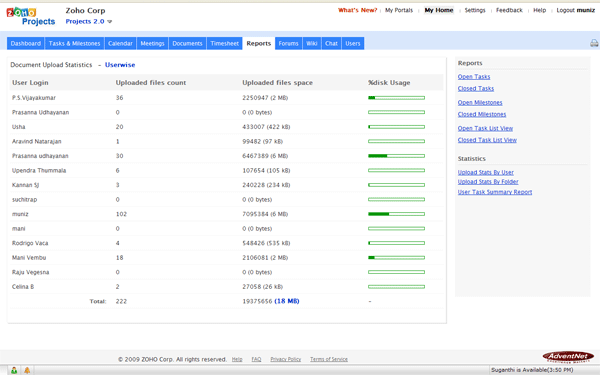
Task: Select the Timesheet tab
Action: click(225, 43)
